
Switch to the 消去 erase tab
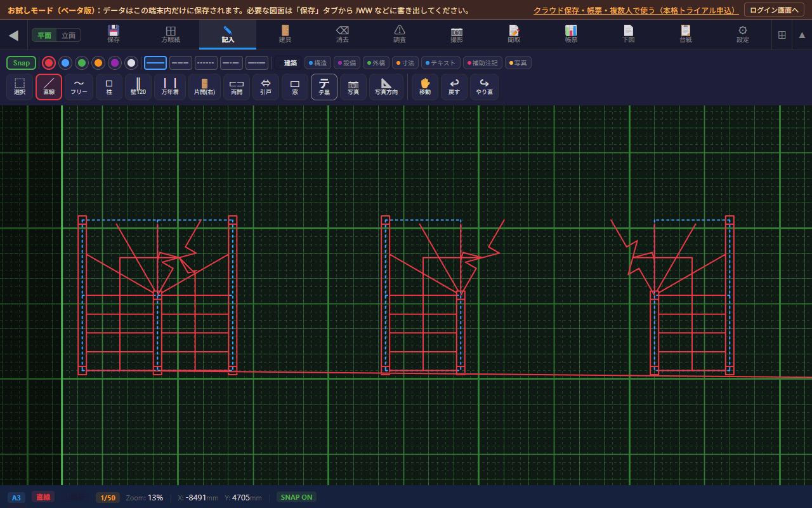pos(342,34)
